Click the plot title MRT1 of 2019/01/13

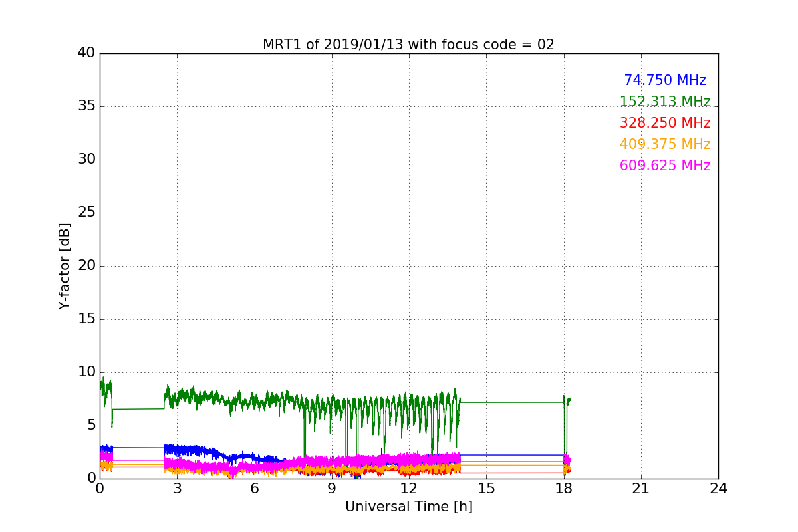pyautogui.click(x=408, y=45)
